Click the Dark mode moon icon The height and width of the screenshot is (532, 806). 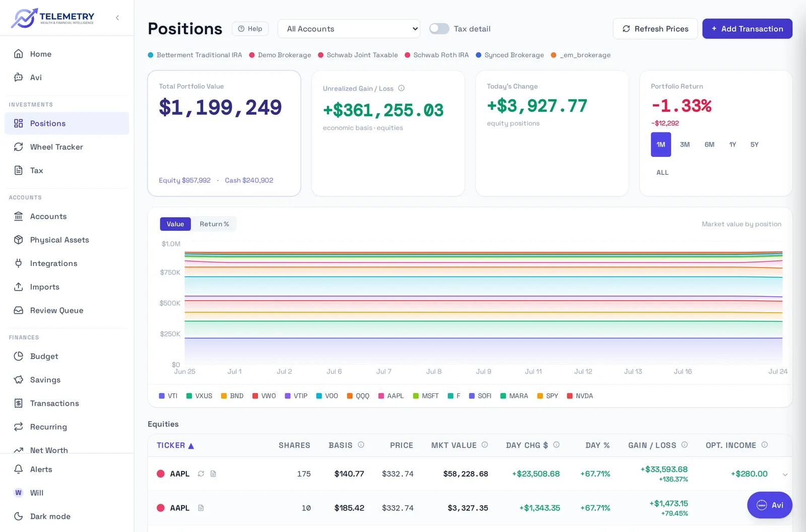point(19,516)
